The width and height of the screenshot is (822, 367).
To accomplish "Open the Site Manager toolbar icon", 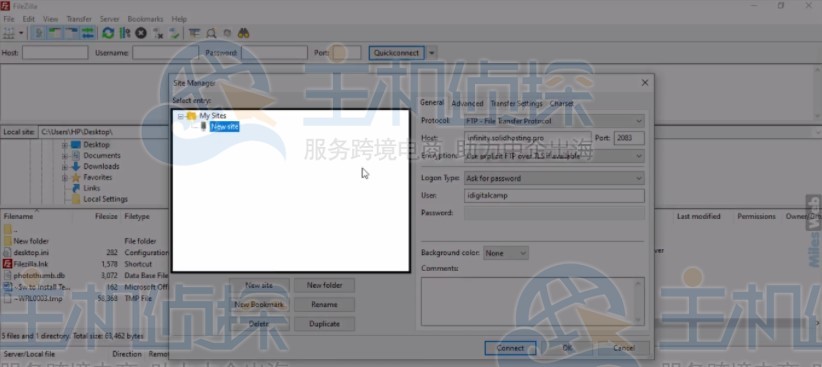I will pyautogui.click(x=9, y=33).
